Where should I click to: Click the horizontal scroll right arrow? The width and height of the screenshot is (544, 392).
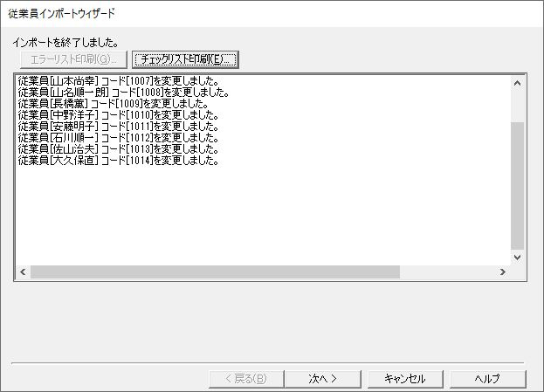point(503,272)
